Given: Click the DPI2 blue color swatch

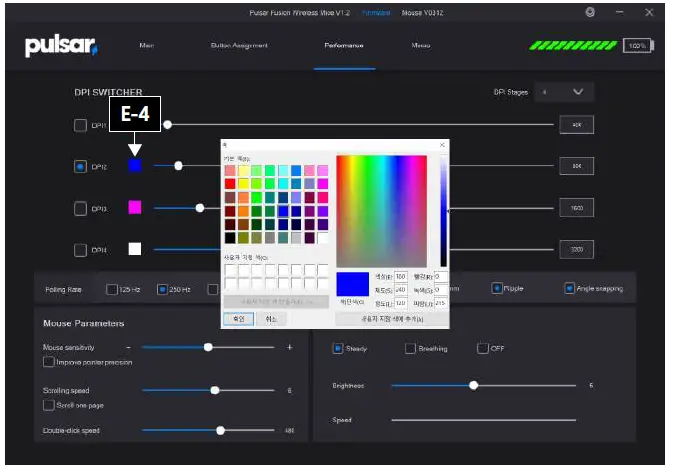Looking at the screenshot, I should pos(135,166).
